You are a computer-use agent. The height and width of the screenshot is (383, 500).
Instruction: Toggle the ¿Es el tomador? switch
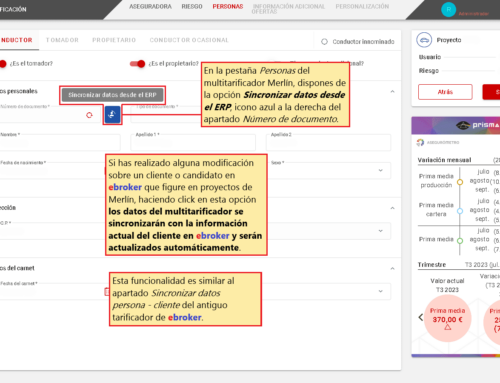pyautogui.click(x=3, y=64)
